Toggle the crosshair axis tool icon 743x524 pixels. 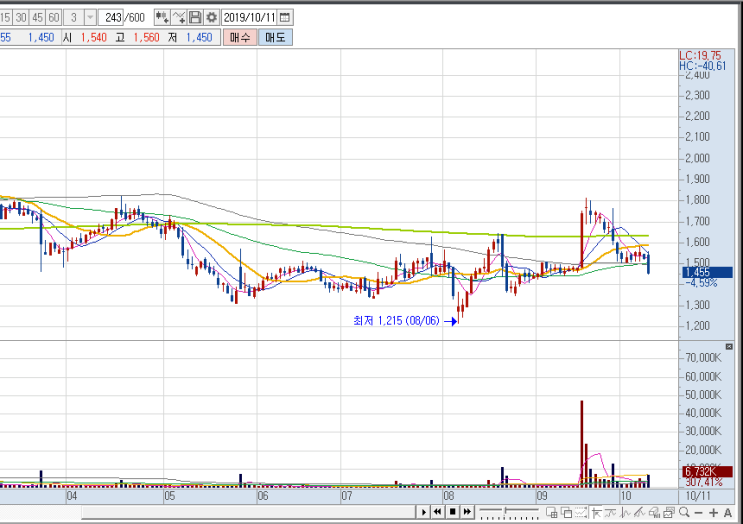click(x=596, y=512)
